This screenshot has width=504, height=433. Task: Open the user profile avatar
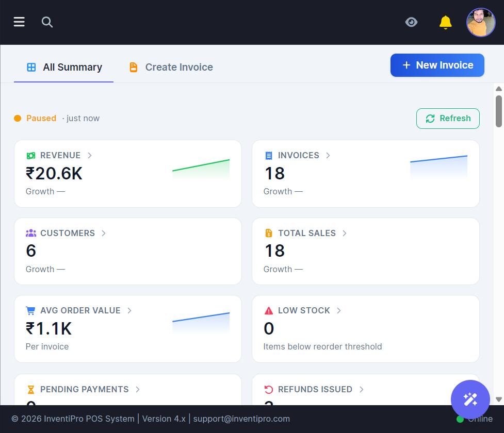tap(481, 22)
